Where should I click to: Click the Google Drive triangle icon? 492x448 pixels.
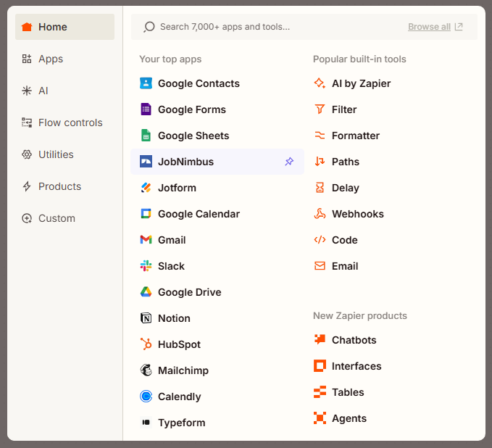point(146,292)
